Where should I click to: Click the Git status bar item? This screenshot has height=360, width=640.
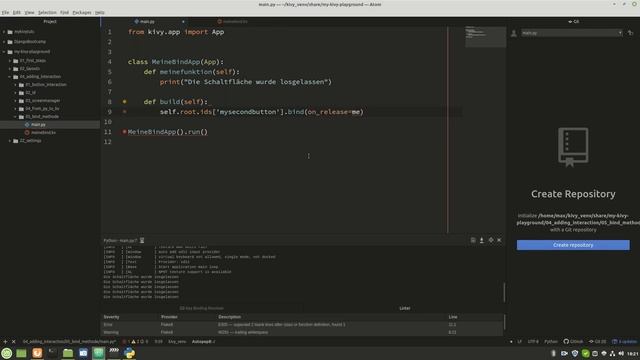597,342
